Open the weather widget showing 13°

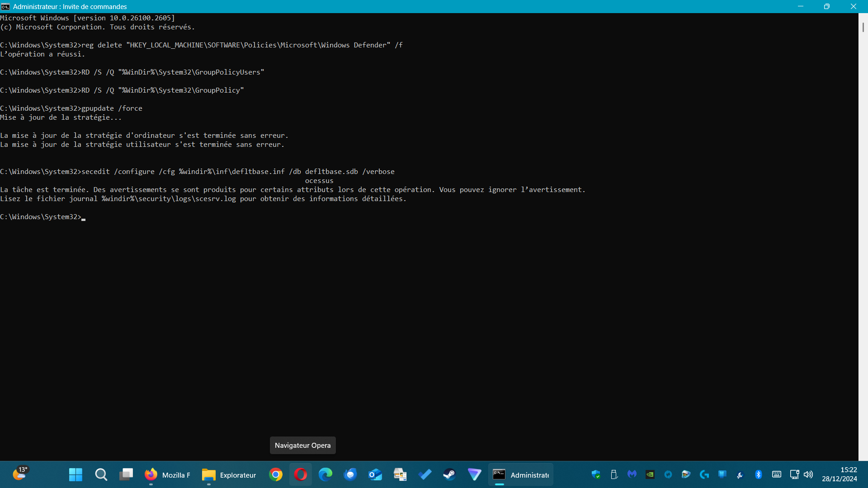tap(20, 474)
